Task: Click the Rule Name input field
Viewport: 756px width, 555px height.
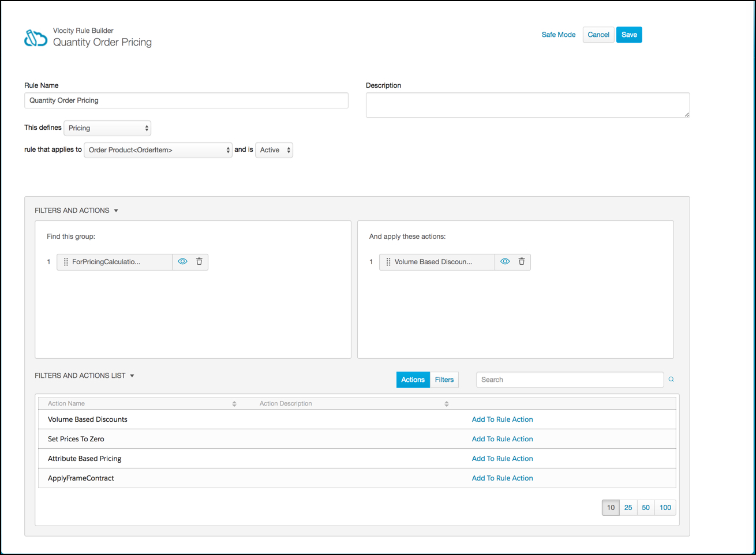Action: [186, 100]
